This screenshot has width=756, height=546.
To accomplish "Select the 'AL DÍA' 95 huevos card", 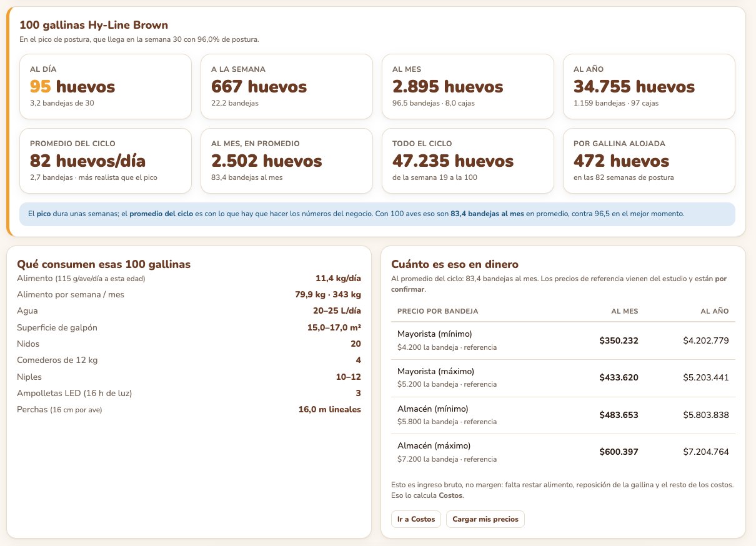I will coord(106,86).
